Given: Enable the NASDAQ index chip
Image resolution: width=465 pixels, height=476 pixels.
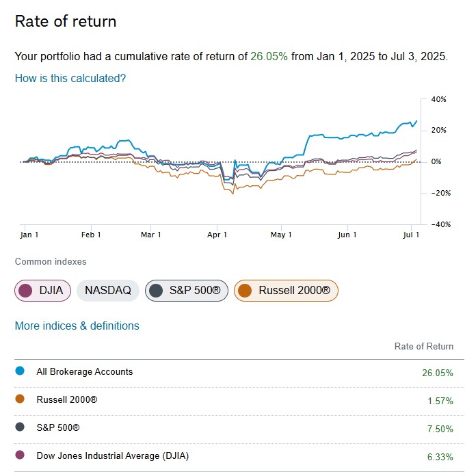Looking at the screenshot, I should (x=108, y=291).
